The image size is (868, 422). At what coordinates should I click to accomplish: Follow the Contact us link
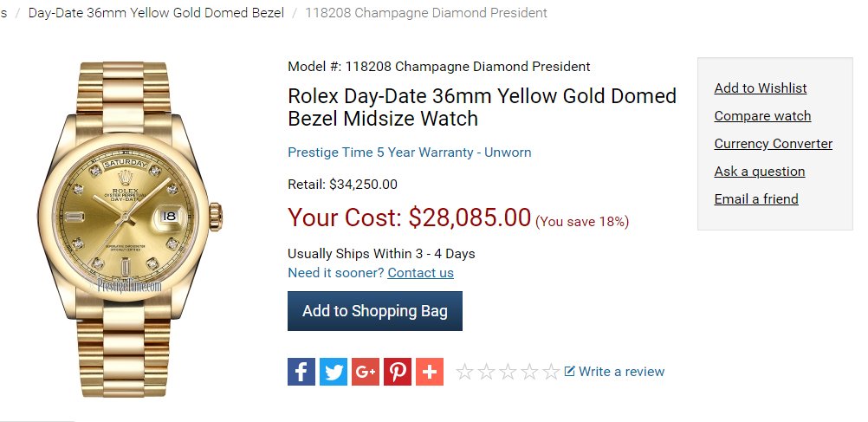coord(421,272)
